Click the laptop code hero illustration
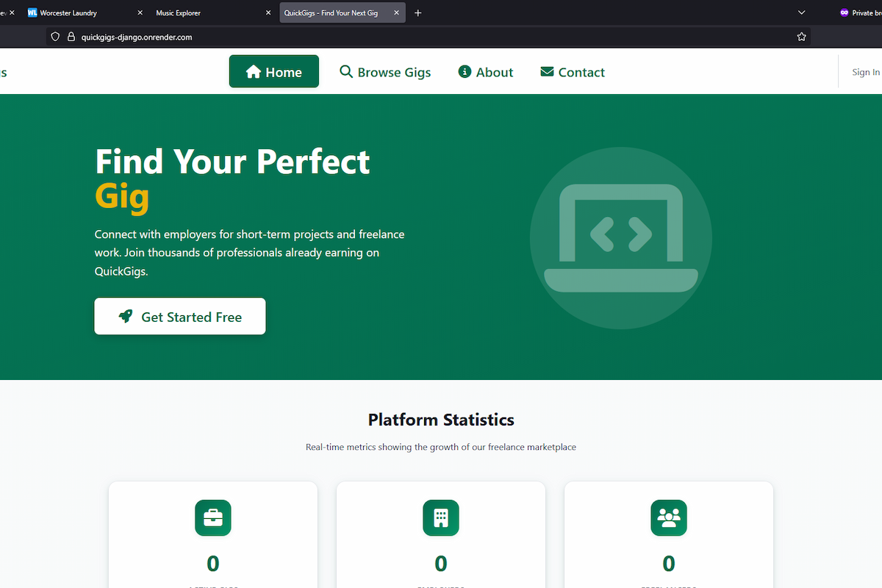This screenshot has height=588, width=882. (x=620, y=237)
